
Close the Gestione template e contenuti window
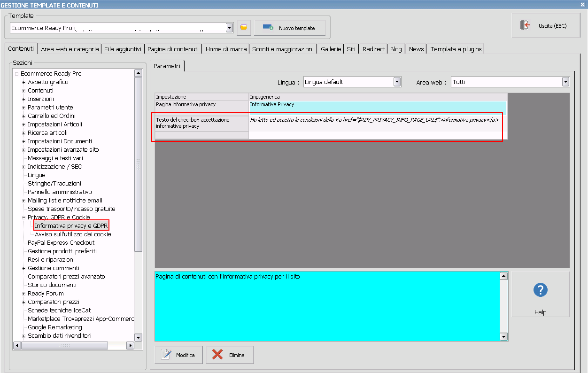583,5
